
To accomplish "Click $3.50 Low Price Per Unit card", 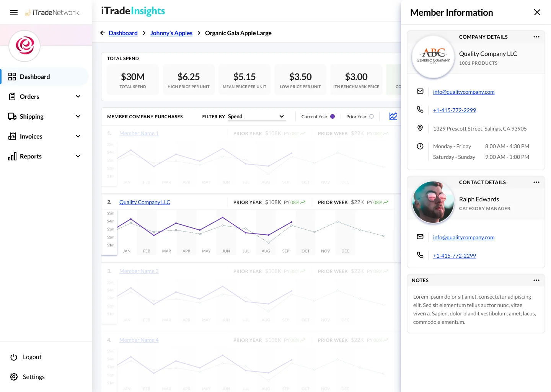I will 300,80.
